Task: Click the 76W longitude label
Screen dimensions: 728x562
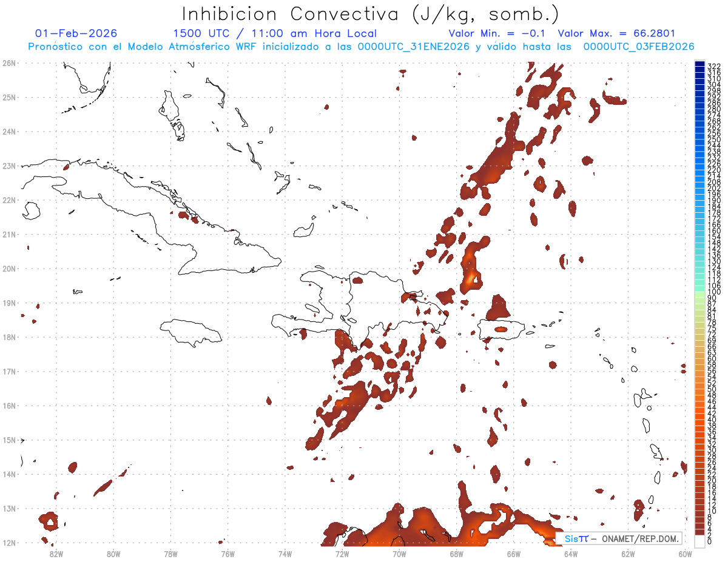Action: point(228,554)
